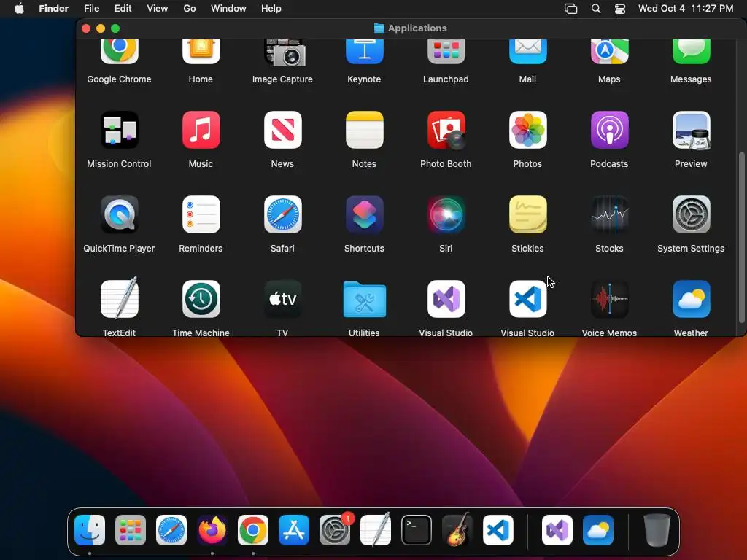Select Safari in the Applications window
Image resolution: width=747 pixels, height=560 pixels.
[x=282, y=214]
